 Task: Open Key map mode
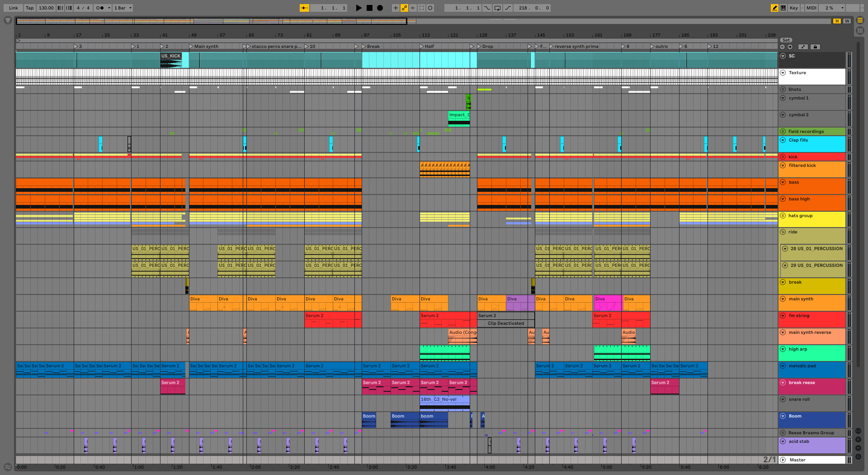(793, 8)
